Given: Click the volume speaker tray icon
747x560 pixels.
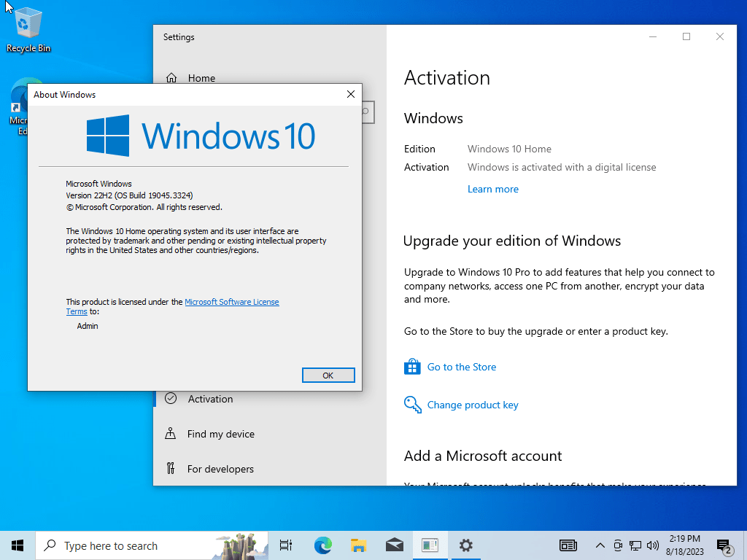Looking at the screenshot, I should point(653,545).
